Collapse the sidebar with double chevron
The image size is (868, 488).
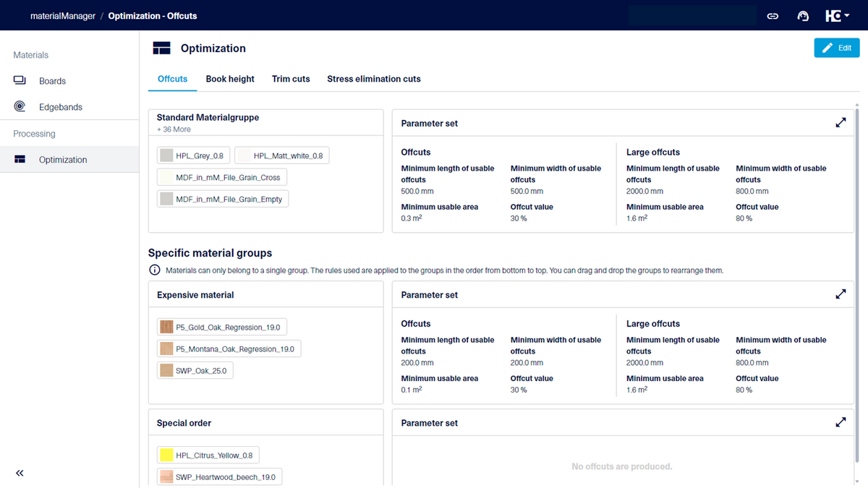click(20, 473)
